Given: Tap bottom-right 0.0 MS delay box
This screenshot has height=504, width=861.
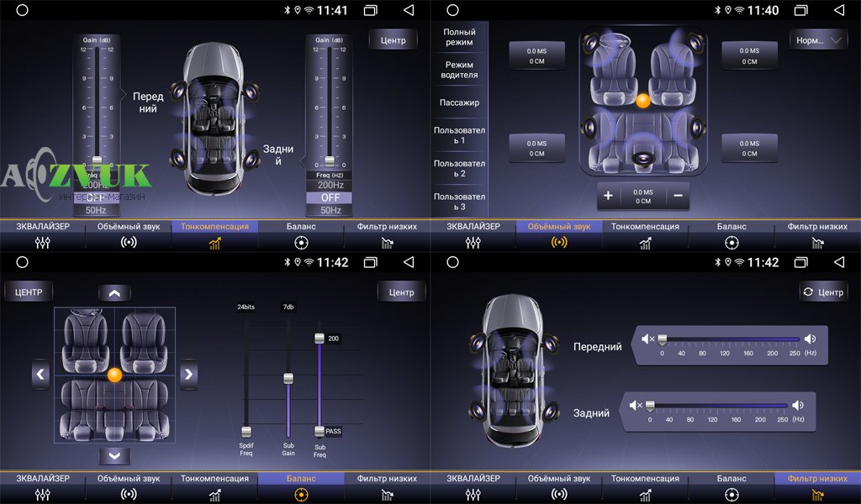Looking at the screenshot, I should pyautogui.click(x=749, y=149).
